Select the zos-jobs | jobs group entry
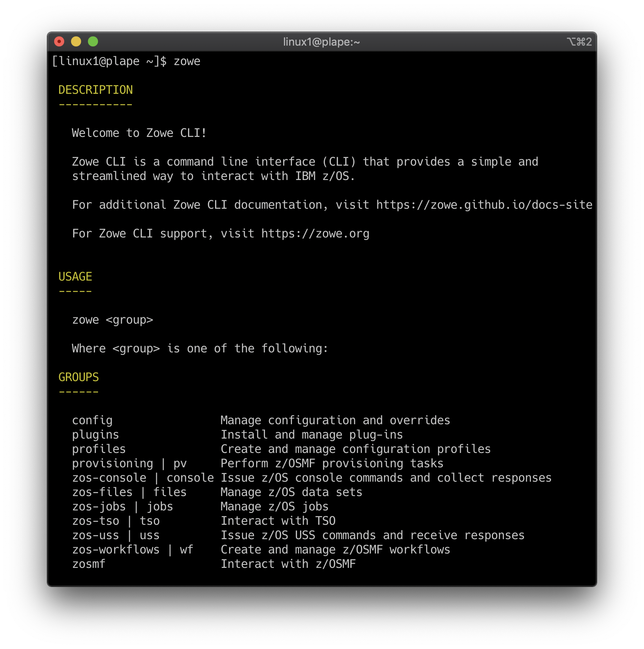Image resolution: width=644 pixels, height=649 pixels. [123, 506]
